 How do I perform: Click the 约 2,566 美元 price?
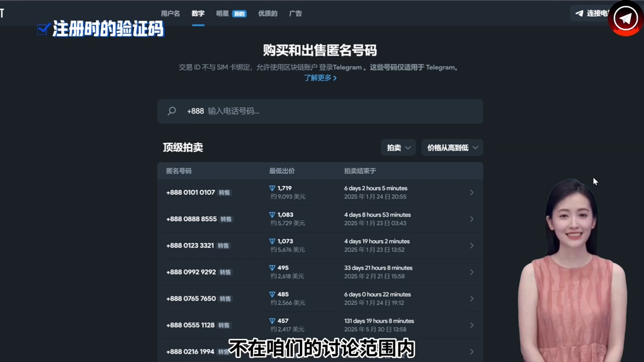pyautogui.click(x=288, y=303)
